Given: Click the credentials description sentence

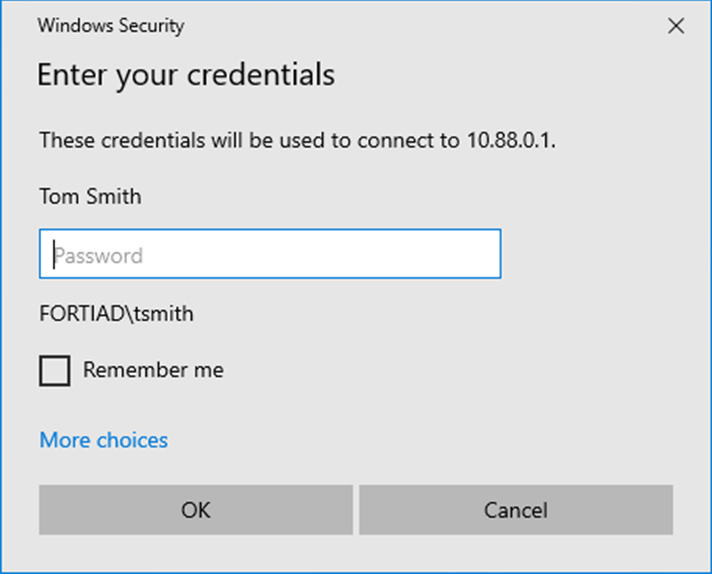Looking at the screenshot, I should point(250,140).
